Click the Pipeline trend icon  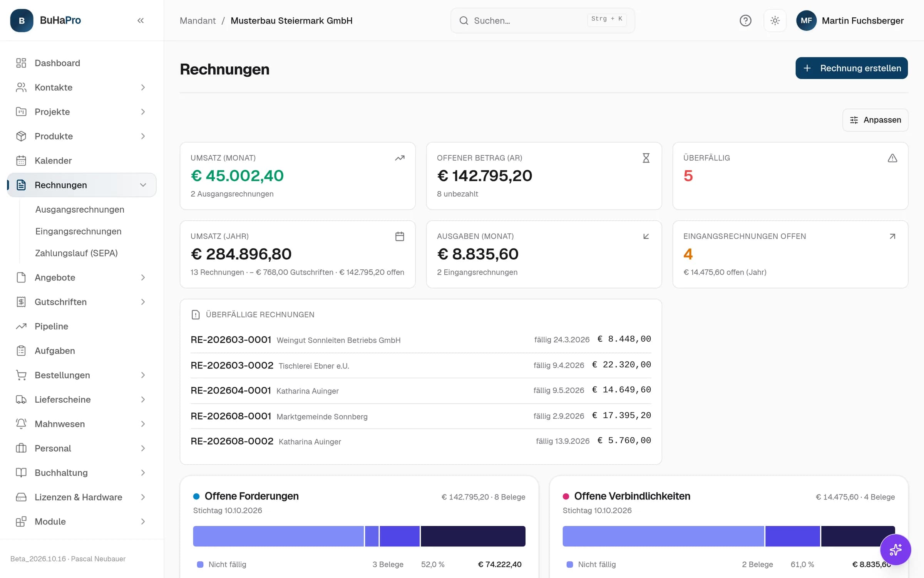pyautogui.click(x=21, y=326)
